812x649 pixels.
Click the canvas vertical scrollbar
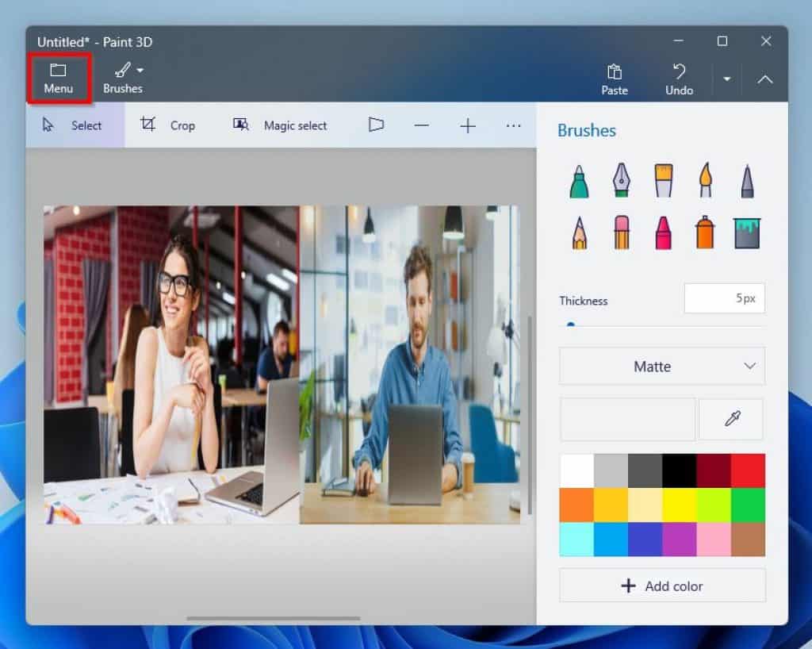click(529, 416)
